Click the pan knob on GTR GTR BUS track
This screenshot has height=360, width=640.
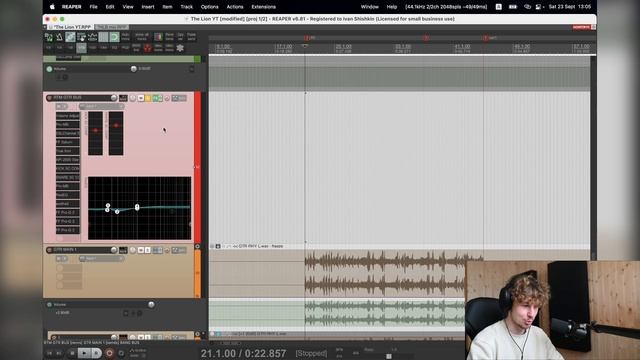click(133, 98)
